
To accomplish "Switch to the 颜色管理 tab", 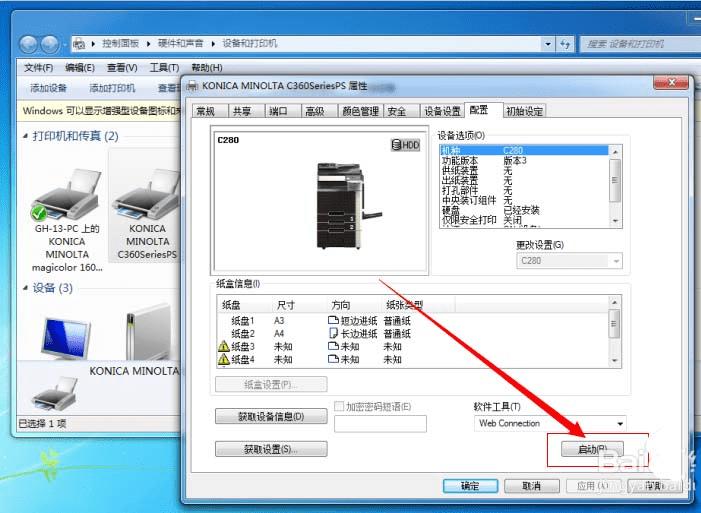I will click(x=360, y=111).
